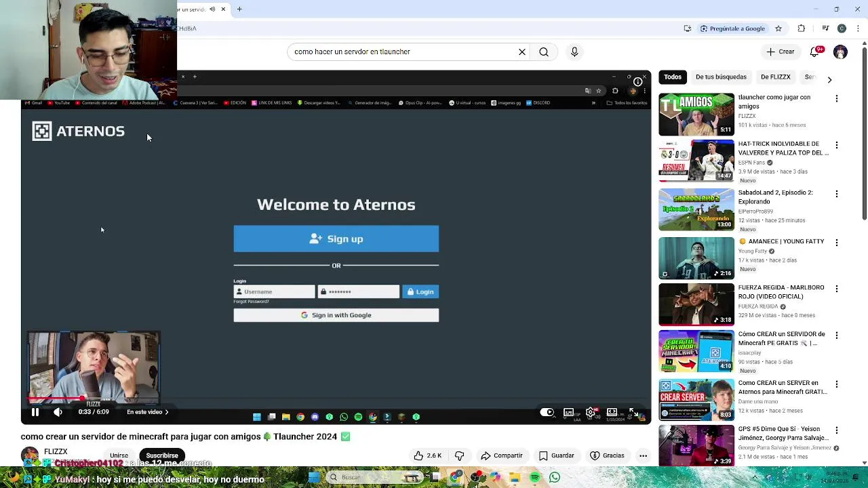
Task: Pause the YouTube video
Action: point(35,412)
